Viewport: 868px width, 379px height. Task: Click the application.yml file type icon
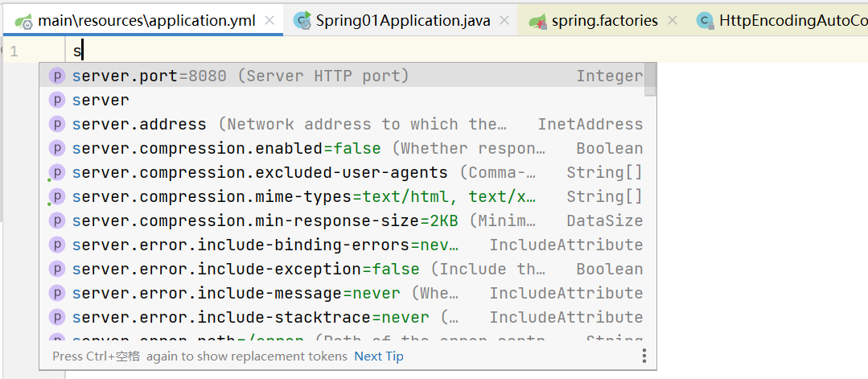pyautogui.click(x=23, y=21)
